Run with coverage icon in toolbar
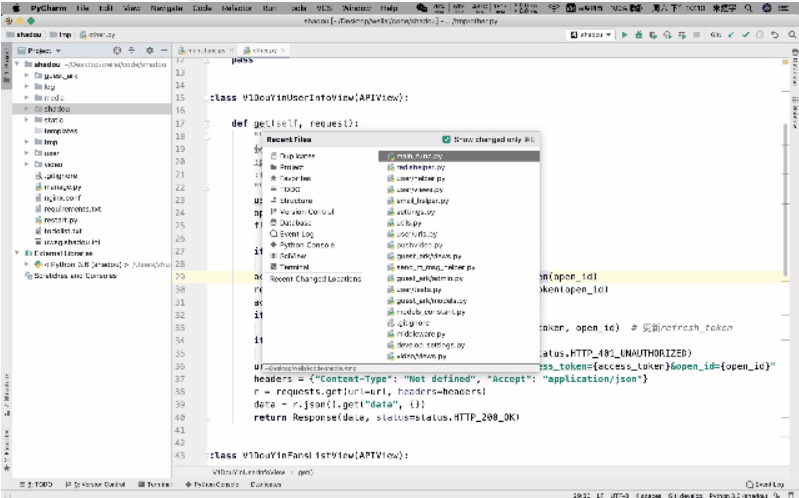Viewport: 799px width, 498px height. click(x=653, y=35)
